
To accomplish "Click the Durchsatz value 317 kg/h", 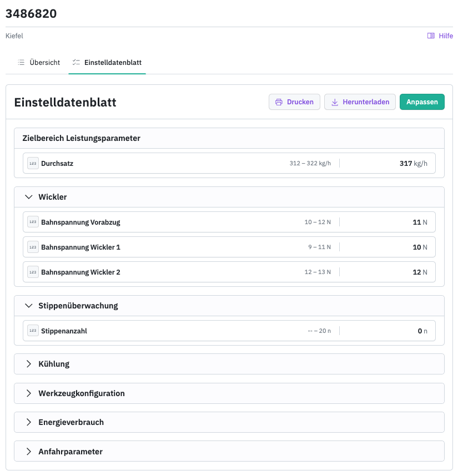I will (413, 164).
